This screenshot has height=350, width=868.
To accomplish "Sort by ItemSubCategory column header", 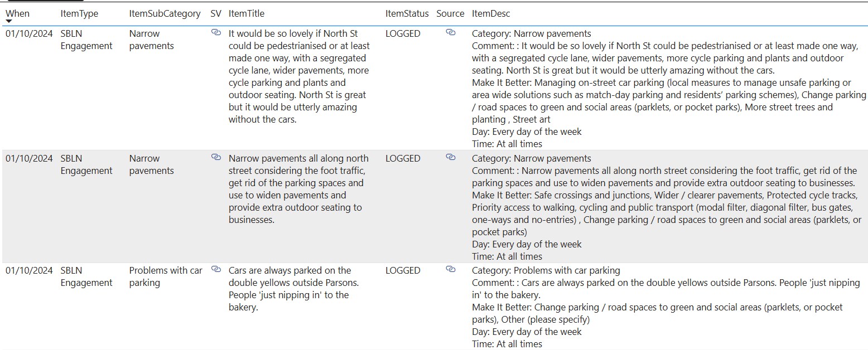I will click(x=165, y=13).
